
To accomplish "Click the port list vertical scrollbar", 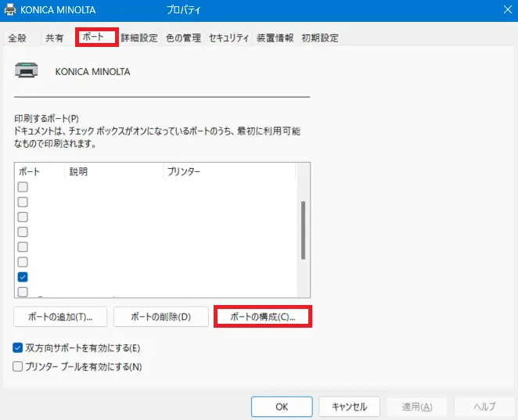I will pos(304,231).
